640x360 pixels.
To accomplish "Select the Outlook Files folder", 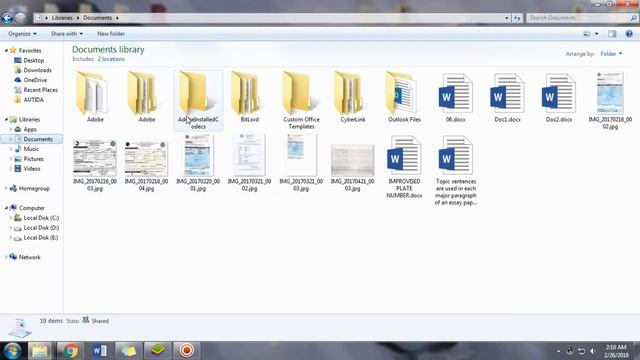I will (404, 97).
